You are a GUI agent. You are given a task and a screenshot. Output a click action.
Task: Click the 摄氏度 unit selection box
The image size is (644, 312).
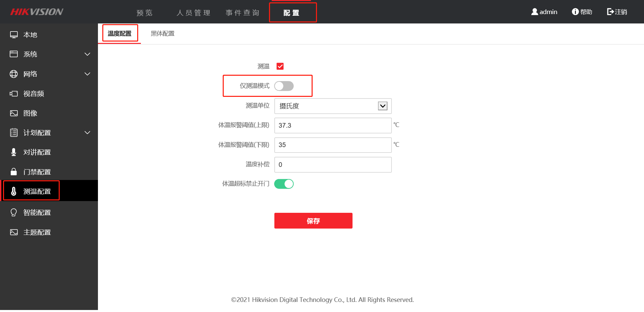point(333,106)
